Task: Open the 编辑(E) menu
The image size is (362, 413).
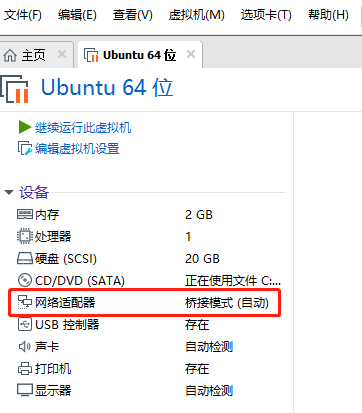Action: point(77,15)
